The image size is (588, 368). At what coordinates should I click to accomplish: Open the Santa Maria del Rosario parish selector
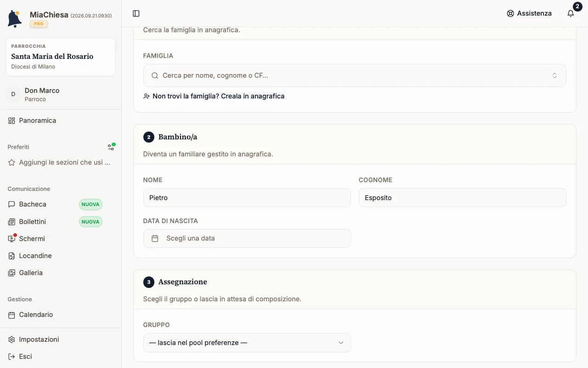[x=61, y=57]
